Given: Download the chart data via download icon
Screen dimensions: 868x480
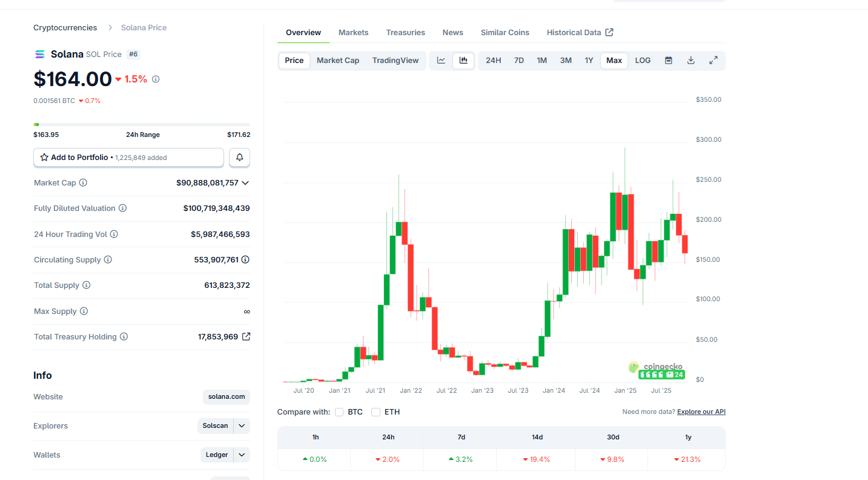Looking at the screenshot, I should pos(691,60).
